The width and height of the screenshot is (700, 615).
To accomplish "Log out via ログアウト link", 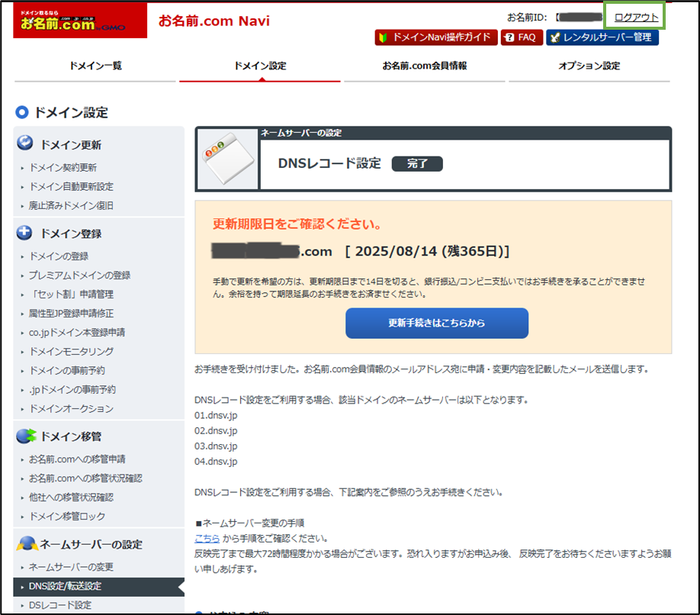I will pyautogui.click(x=636, y=17).
